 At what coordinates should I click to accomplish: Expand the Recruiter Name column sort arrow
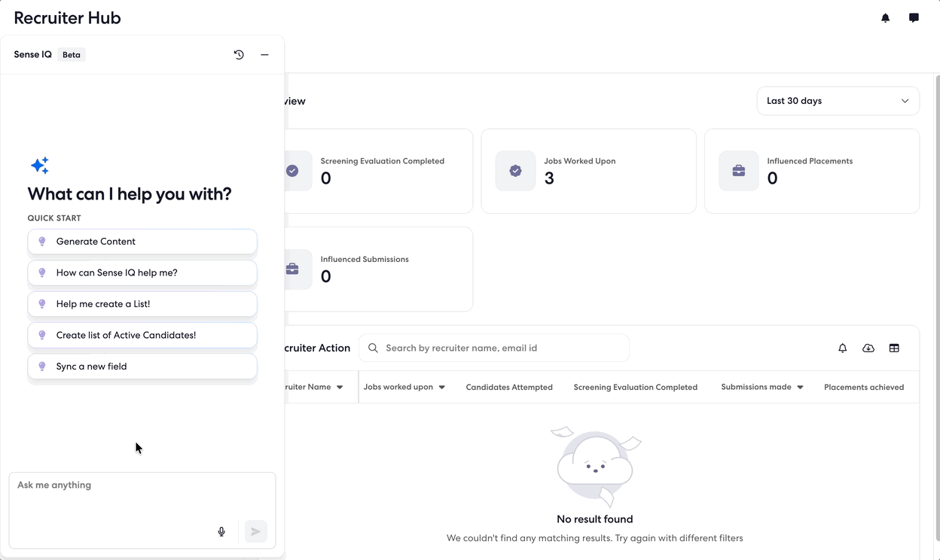(x=340, y=388)
